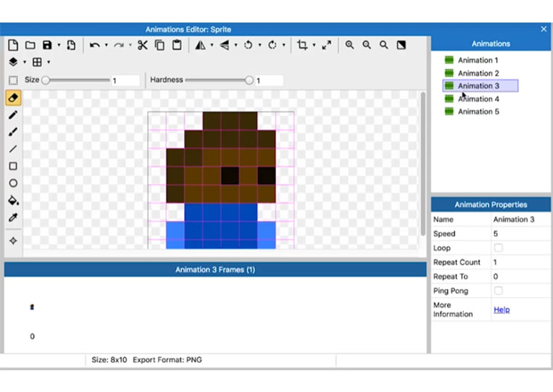
Task: Edit the Repeat To value
Action: click(x=520, y=276)
